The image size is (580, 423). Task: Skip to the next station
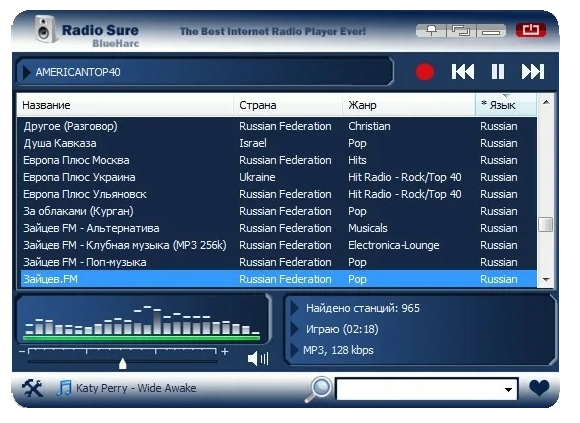533,72
